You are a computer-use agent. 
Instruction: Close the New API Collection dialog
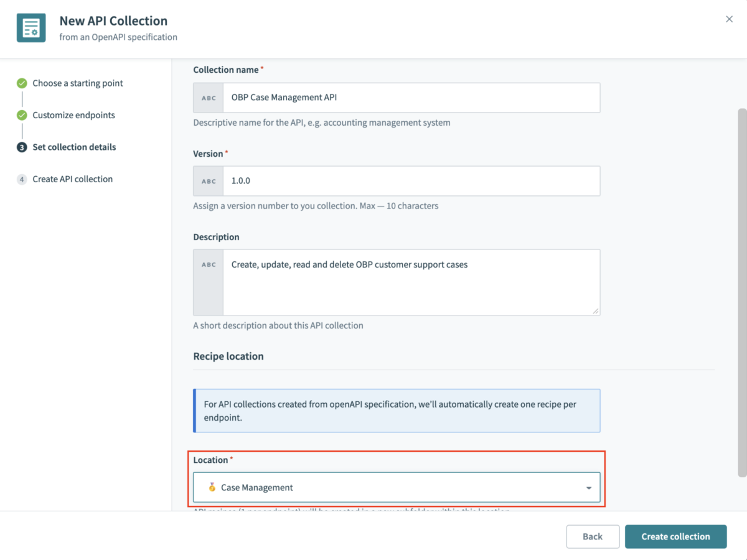[x=729, y=19]
